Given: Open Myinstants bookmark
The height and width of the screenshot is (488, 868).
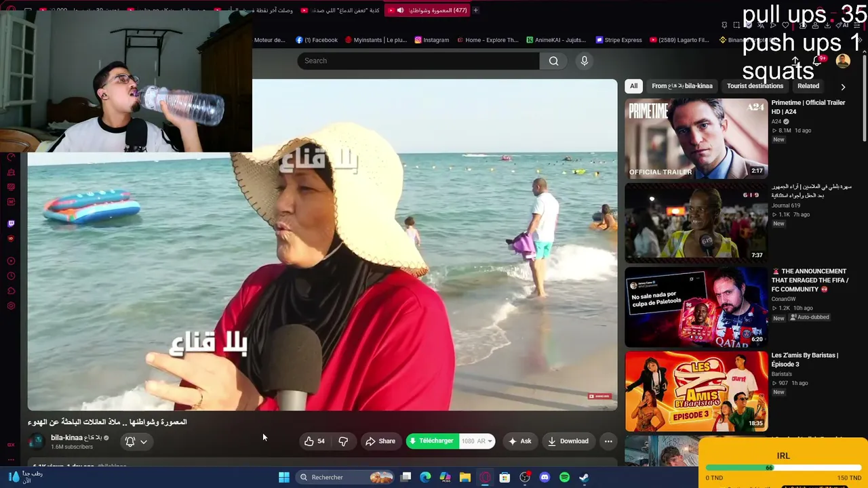Looking at the screenshot, I should [x=376, y=40].
